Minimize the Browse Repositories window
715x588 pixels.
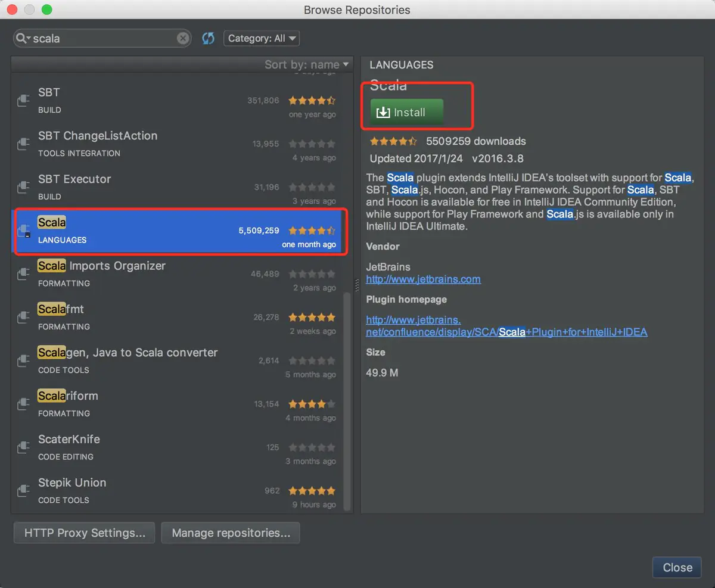click(x=29, y=10)
